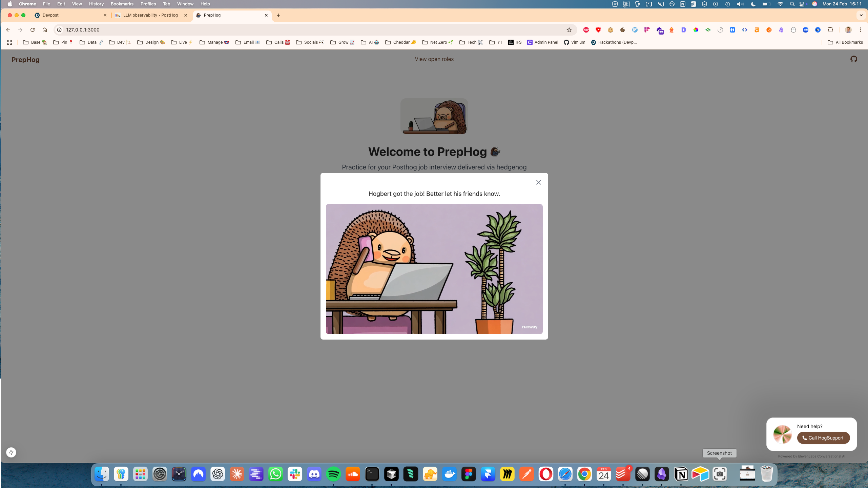Open the GitHub repository icon

pos(853,59)
